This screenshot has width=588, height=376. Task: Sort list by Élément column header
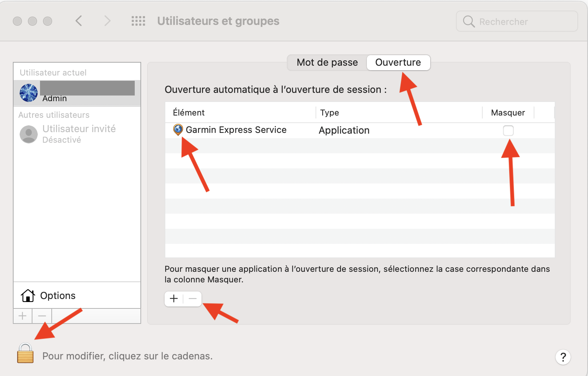coord(189,112)
